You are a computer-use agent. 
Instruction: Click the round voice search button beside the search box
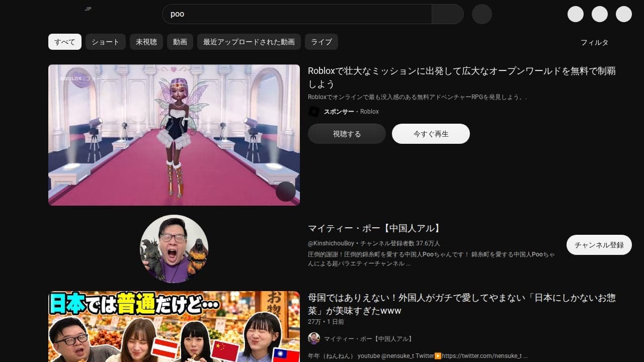point(482,14)
